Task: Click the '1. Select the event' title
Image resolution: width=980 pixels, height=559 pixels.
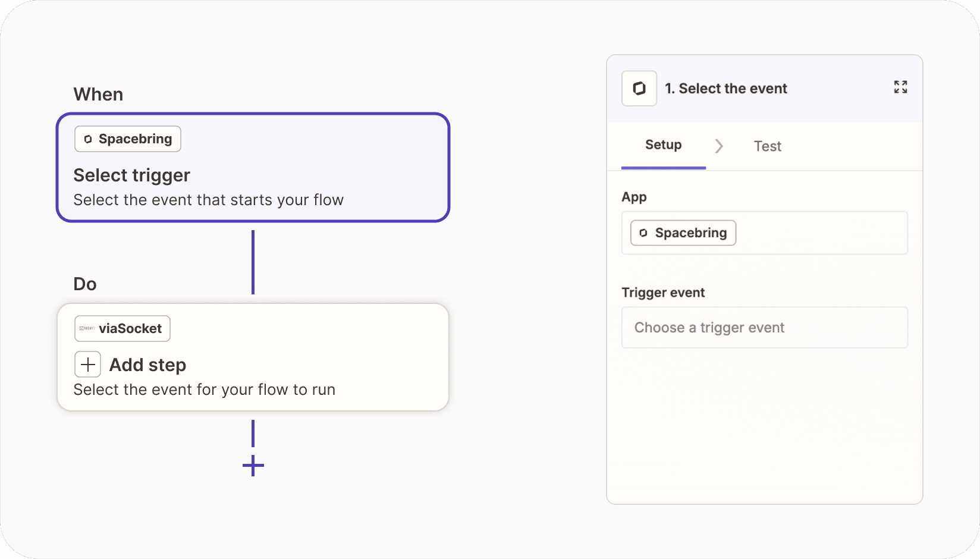Action: [x=726, y=89]
